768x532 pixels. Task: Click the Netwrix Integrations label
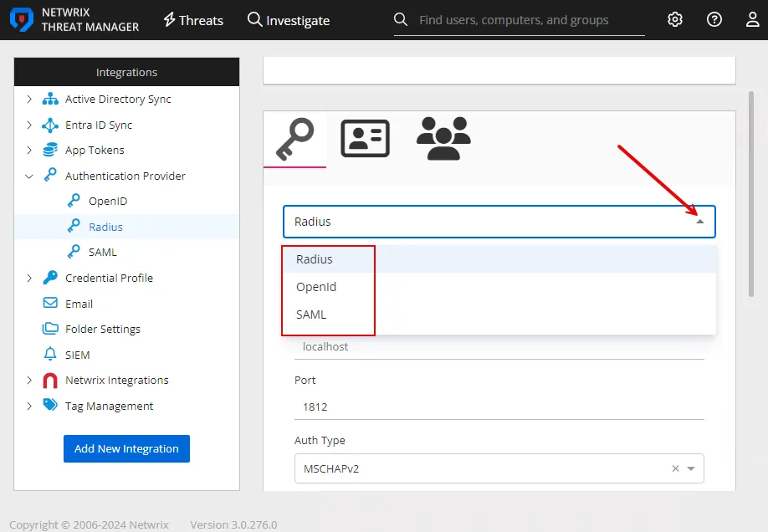pos(116,380)
